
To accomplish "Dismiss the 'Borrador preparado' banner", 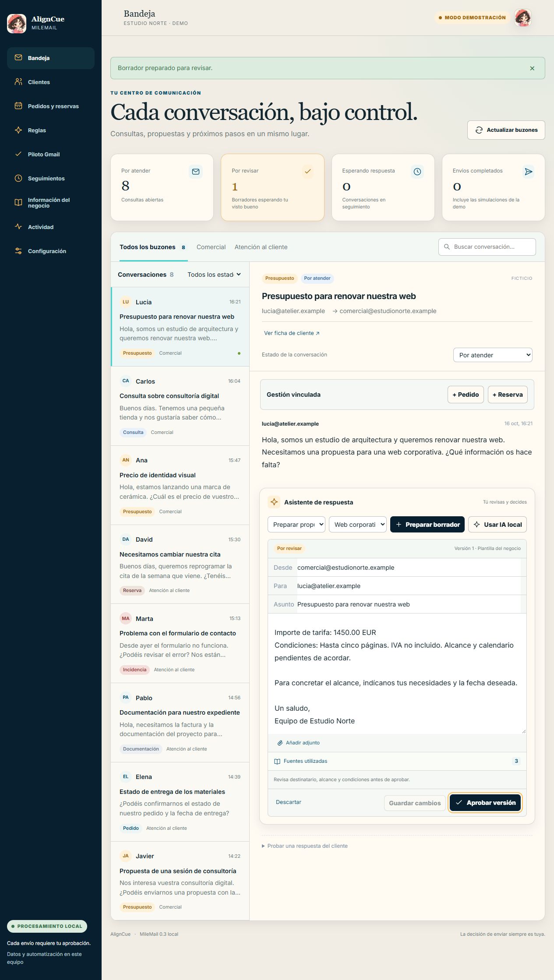I will [532, 68].
